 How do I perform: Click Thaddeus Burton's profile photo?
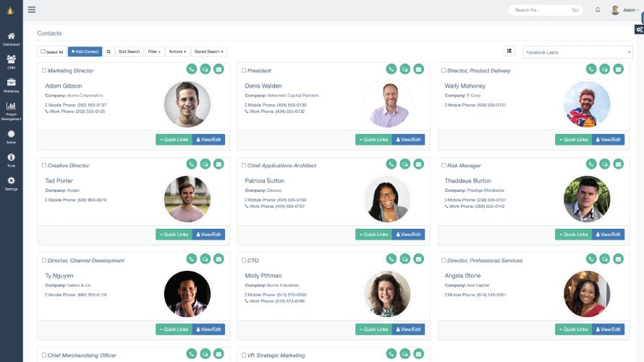click(x=587, y=199)
